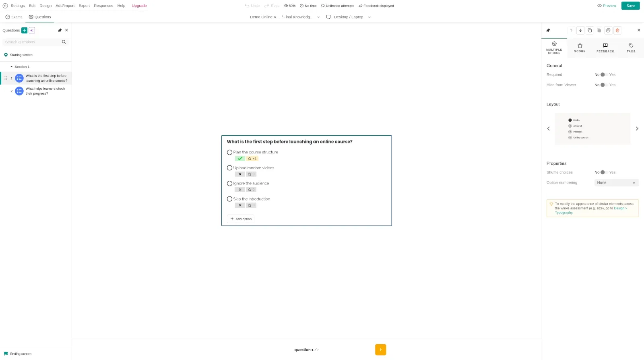Open the AI sparkle question generator
Screen dimensions: 644x360
32,30
